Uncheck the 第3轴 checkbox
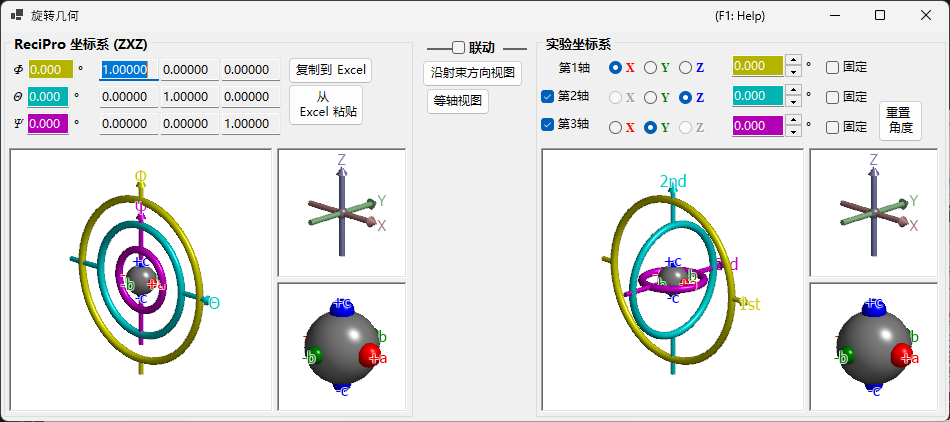 [547, 125]
